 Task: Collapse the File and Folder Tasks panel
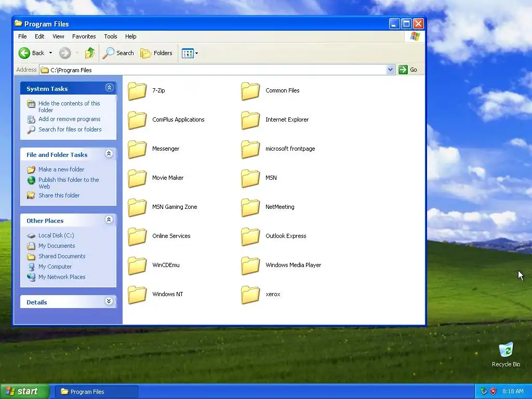click(x=109, y=154)
